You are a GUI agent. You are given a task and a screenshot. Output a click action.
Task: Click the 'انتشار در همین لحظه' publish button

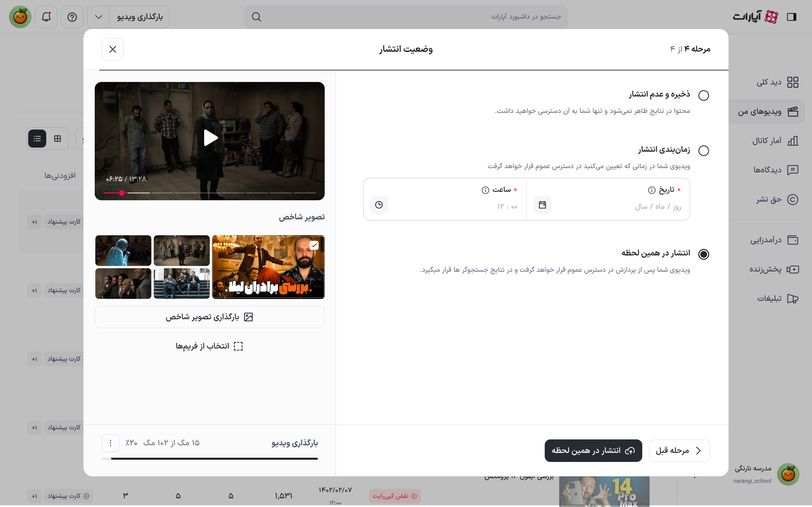pyautogui.click(x=593, y=450)
